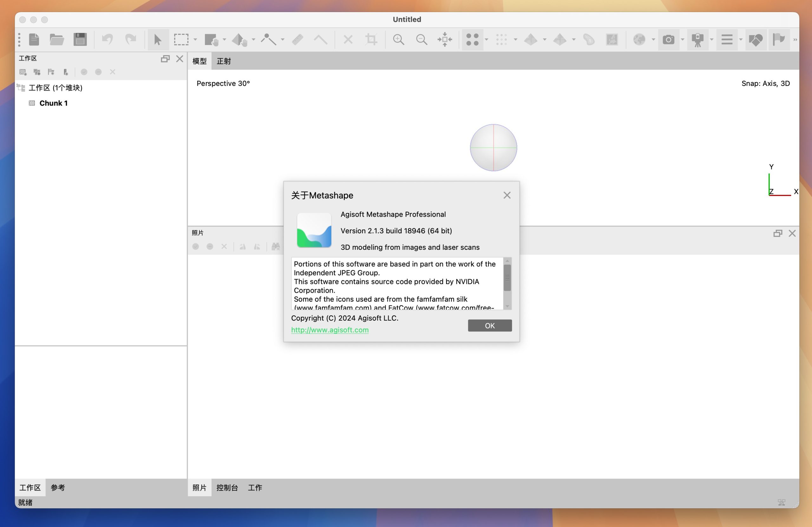812x527 pixels.
Task: Close the 工作区 workspace panel
Action: coord(180,59)
